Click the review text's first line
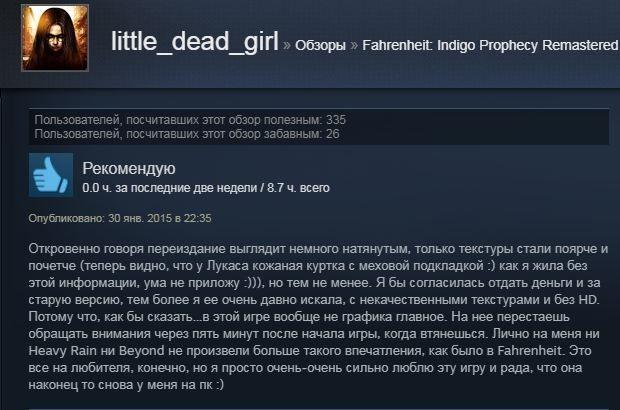Image resolution: width=620 pixels, height=410 pixels. point(318,249)
